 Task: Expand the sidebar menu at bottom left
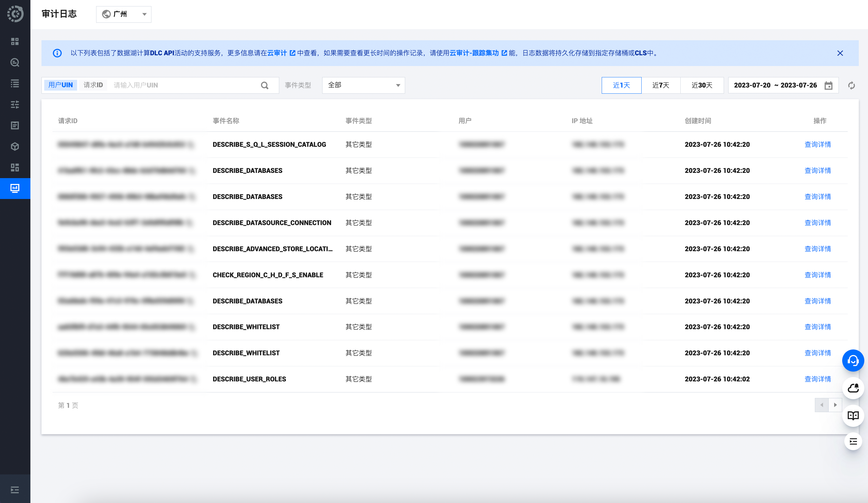pyautogui.click(x=15, y=489)
